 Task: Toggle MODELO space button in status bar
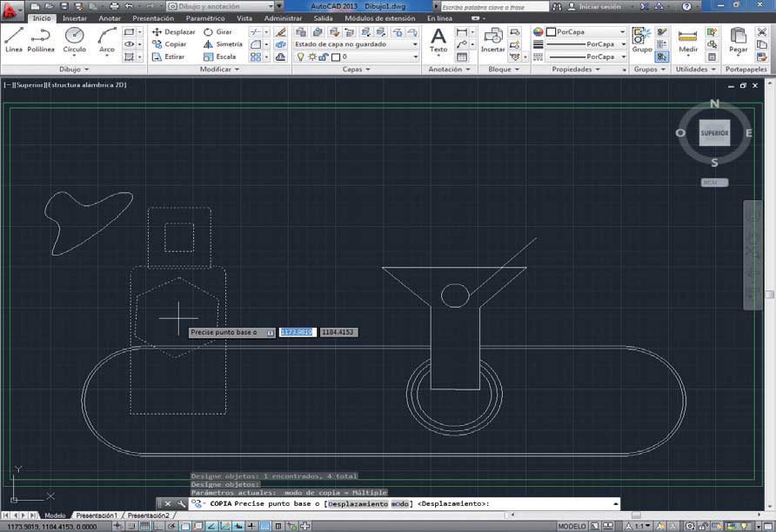[x=572, y=527]
